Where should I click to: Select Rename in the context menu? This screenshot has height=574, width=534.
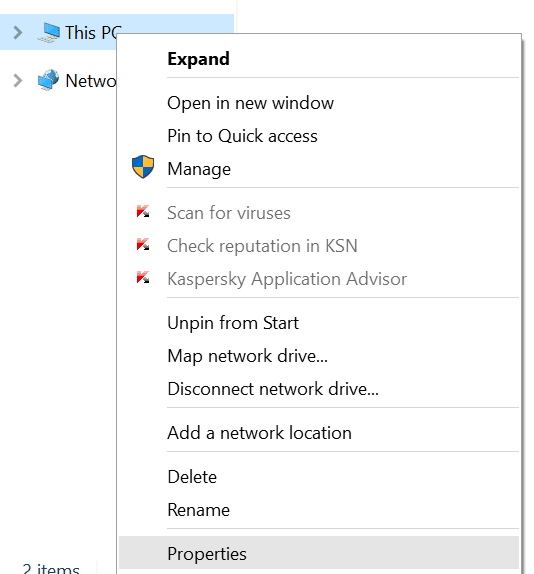tap(319, 510)
